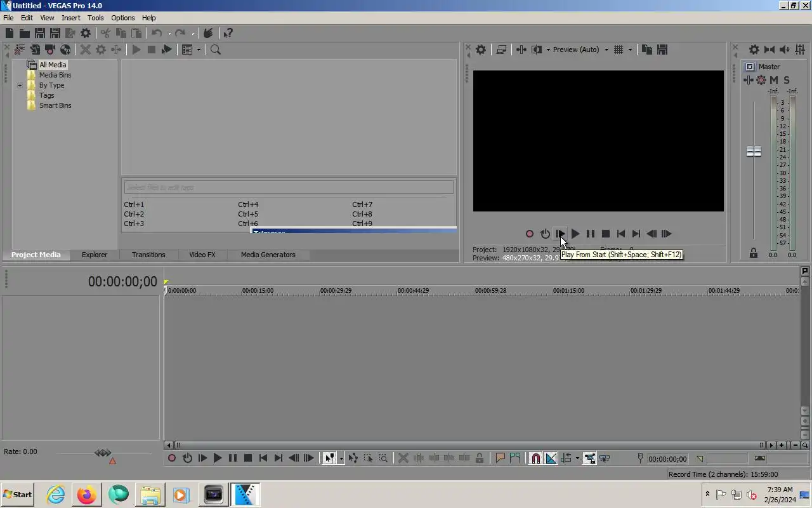
Task: Click the What's This help icon
Action: 228,33
